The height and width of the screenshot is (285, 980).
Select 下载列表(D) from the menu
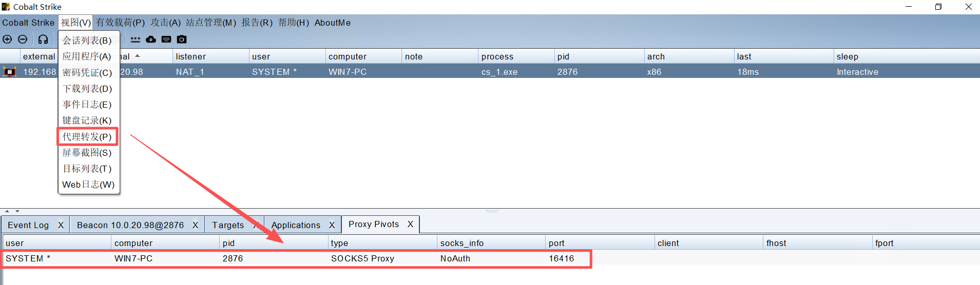click(x=88, y=89)
